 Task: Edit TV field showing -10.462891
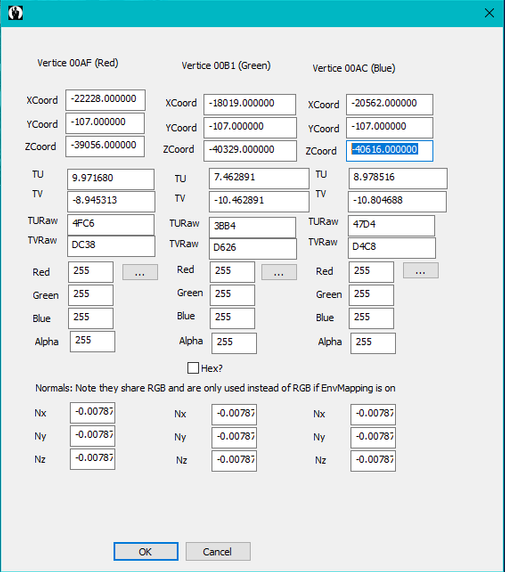(259, 201)
